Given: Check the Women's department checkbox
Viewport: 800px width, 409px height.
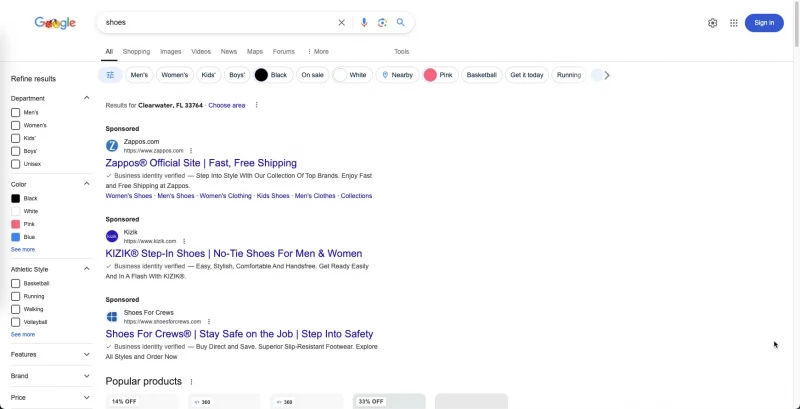Looking at the screenshot, I should pyautogui.click(x=15, y=125).
